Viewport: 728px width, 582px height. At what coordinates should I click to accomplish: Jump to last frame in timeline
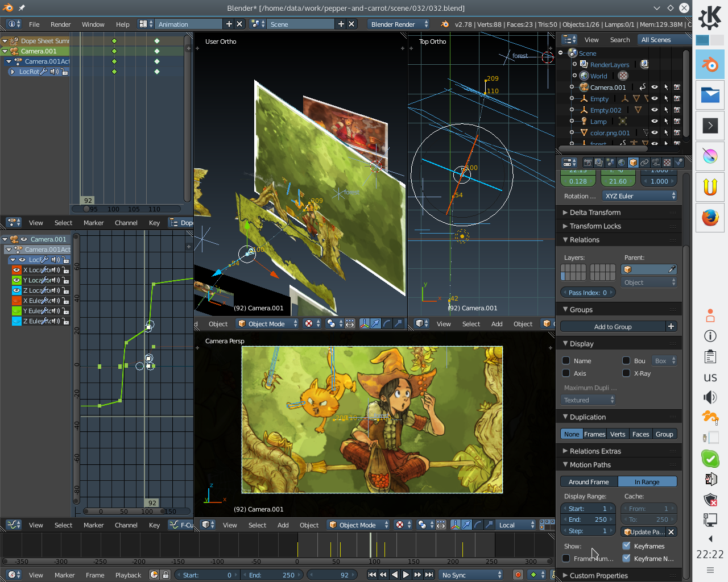point(429,575)
